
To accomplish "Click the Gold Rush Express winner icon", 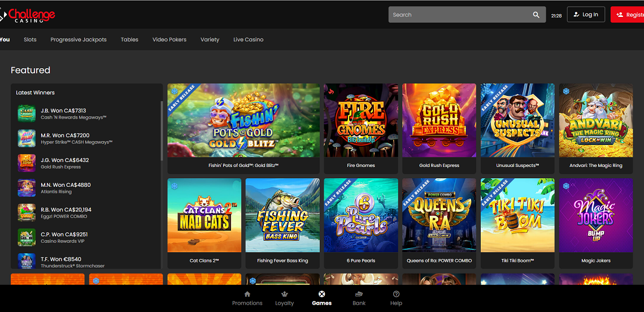I will [x=27, y=162].
